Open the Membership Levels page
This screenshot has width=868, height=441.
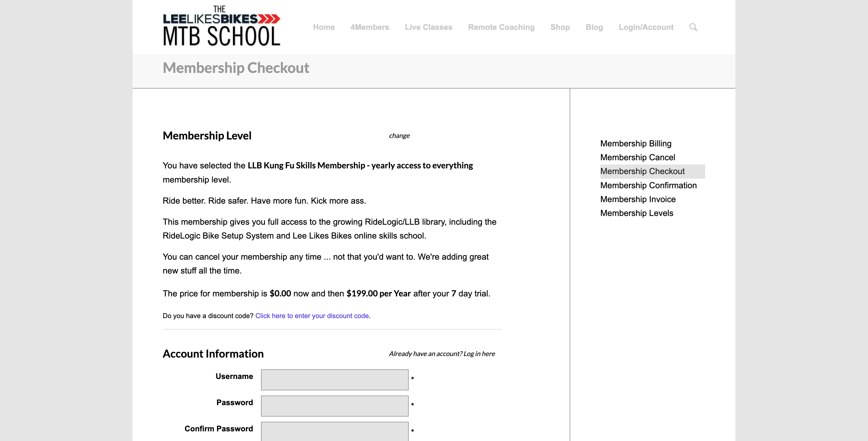[637, 213]
